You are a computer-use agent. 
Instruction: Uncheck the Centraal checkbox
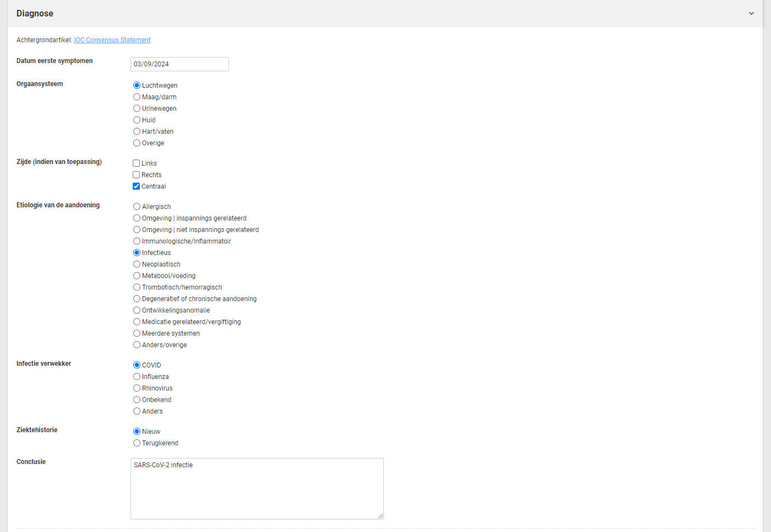pyautogui.click(x=137, y=186)
